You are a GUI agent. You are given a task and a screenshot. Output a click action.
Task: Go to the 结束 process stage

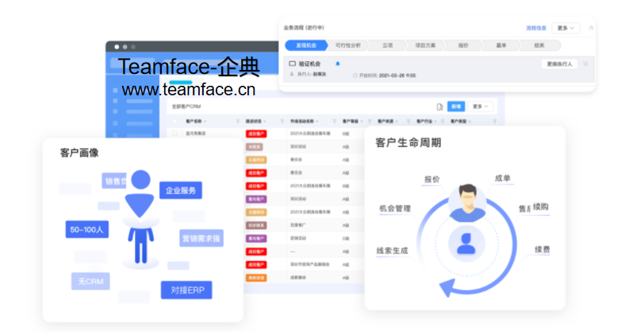(539, 45)
